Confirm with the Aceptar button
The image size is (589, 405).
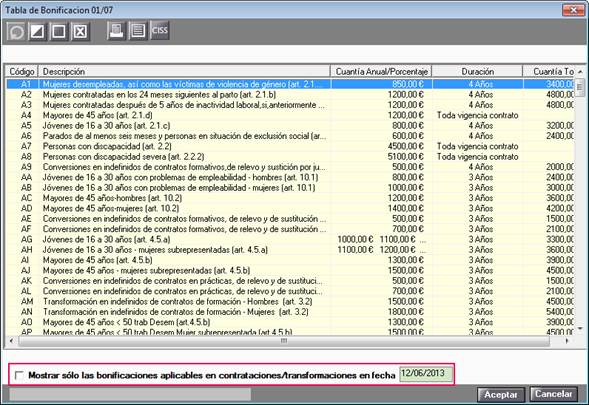click(501, 395)
